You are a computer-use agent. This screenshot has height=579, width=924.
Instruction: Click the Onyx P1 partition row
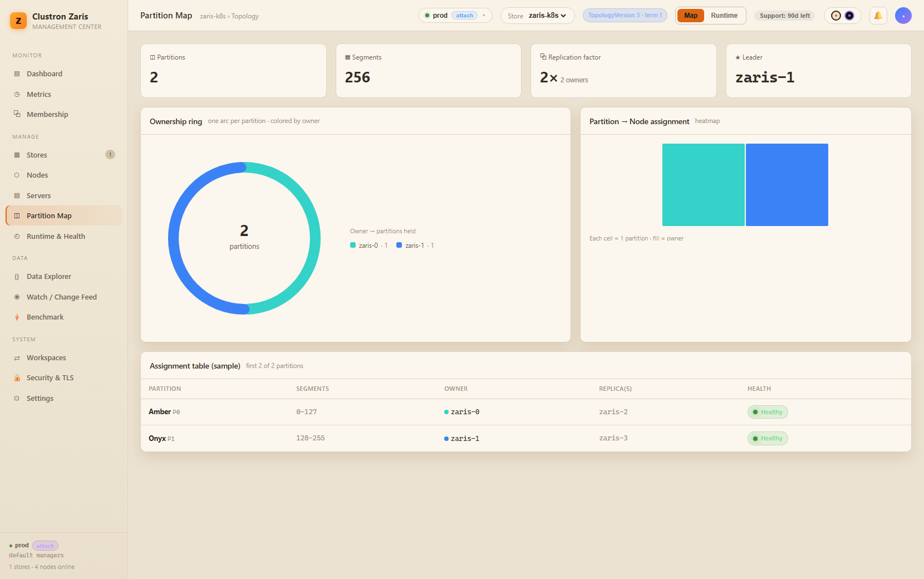[526, 439]
